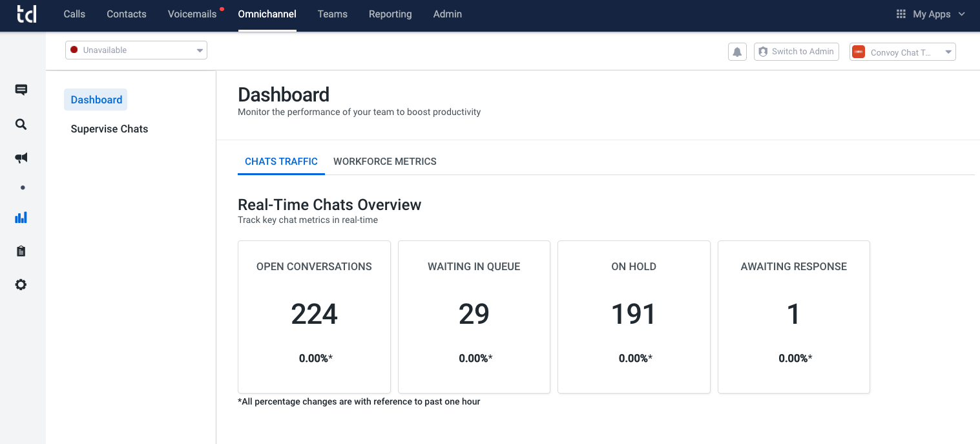This screenshot has height=444, width=980.
Task: Click the Real-Time Chats Overview heading
Action: tap(329, 205)
